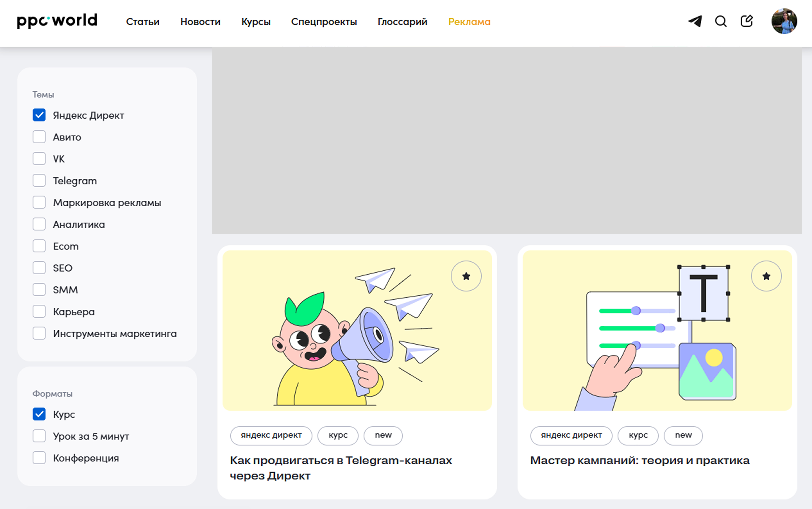812x509 pixels.
Task: Select Урок за 5 минут checkbox
Action: tap(39, 436)
